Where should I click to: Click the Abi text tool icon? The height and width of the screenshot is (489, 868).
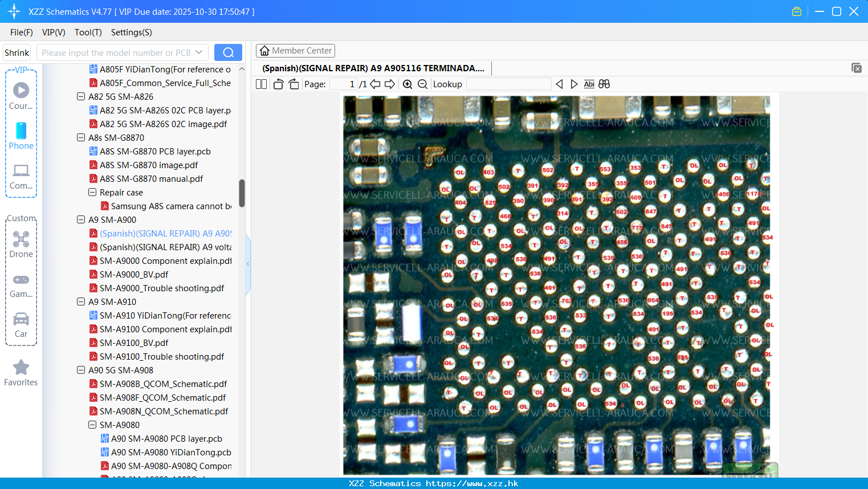pos(589,84)
